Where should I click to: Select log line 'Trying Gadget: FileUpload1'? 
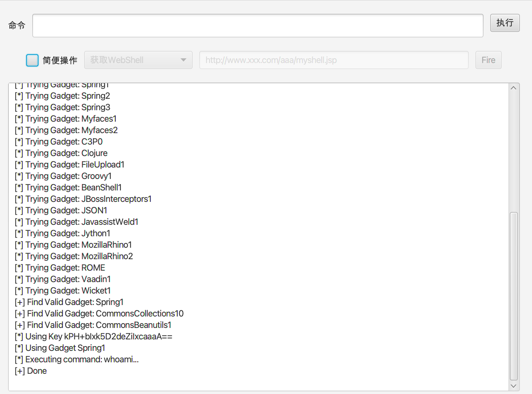coord(69,164)
